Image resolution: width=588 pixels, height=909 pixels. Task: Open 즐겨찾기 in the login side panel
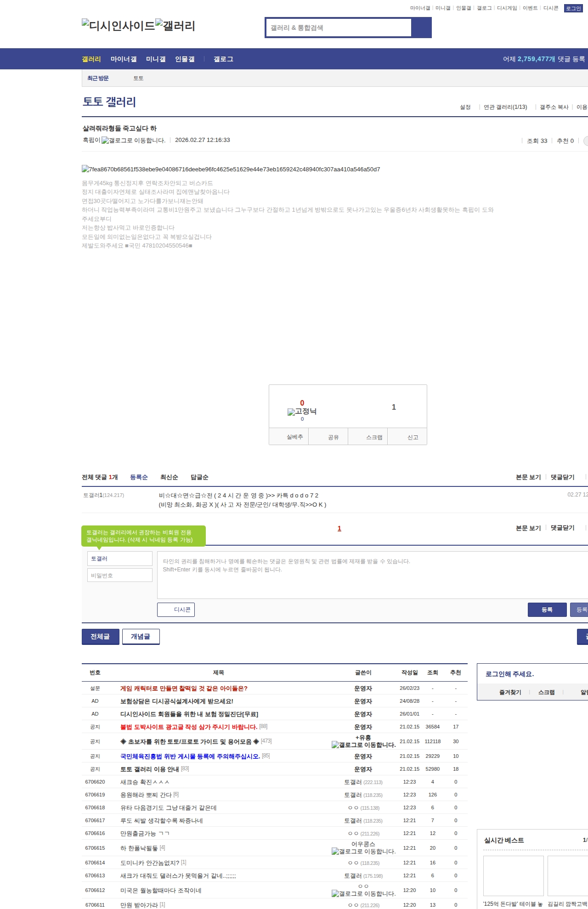pos(510,692)
